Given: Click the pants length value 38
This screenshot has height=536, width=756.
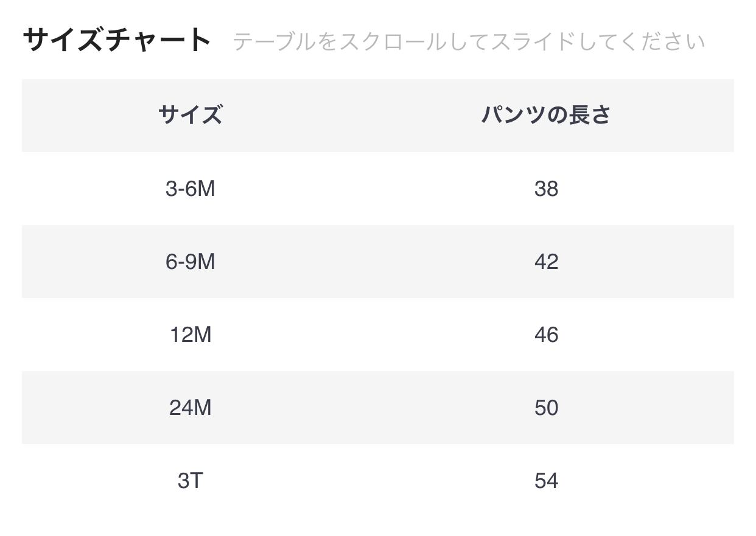Looking at the screenshot, I should 546,189.
